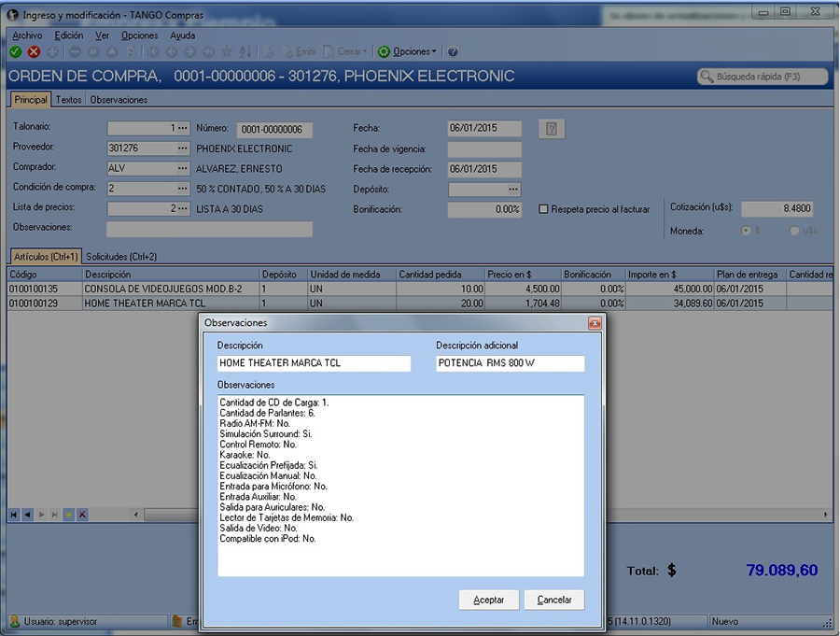Open Proveedor lookup ellipsis button
The width and height of the screenshot is (840, 636).
(x=183, y=148)
